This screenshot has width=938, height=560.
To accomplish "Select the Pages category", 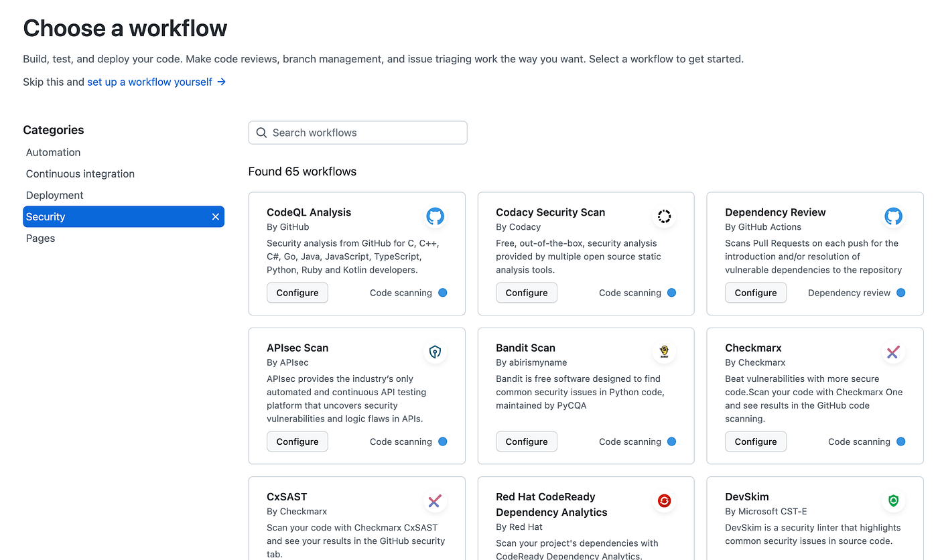I will pyautogui.click(x=40, y=238).
